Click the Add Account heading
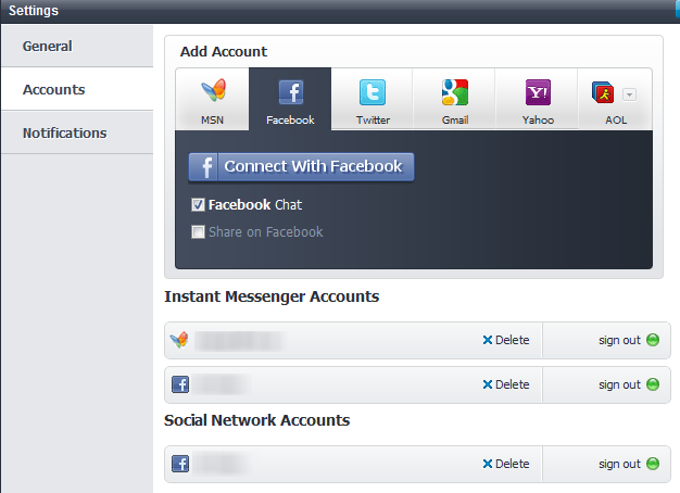Screen dimensions: 680x493 click(x=223, y=52)
